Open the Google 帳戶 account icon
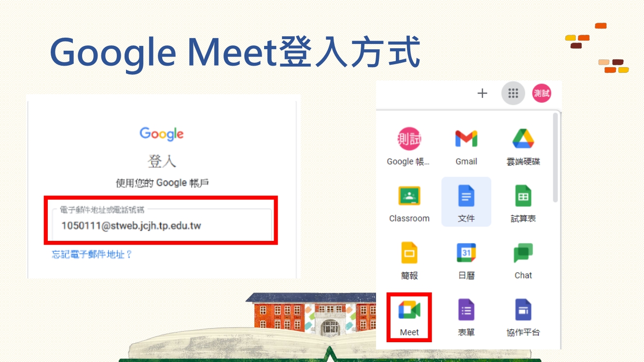 [x=408, y=147]
